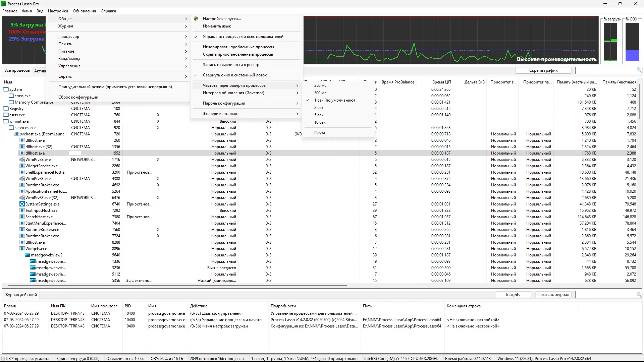The width and height of the screenshot is (644, 362).
Task: Select the 250 мс recheck frequency
Action: 320,85
